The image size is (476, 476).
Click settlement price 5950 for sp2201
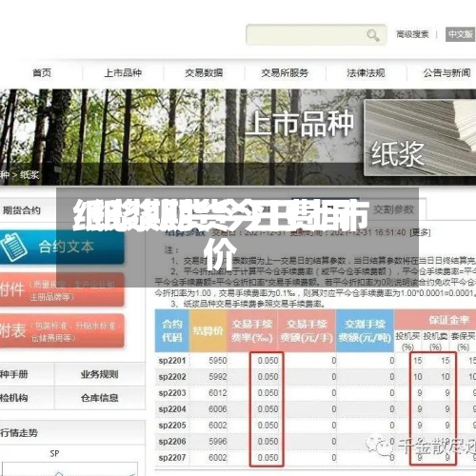[218, 361]
